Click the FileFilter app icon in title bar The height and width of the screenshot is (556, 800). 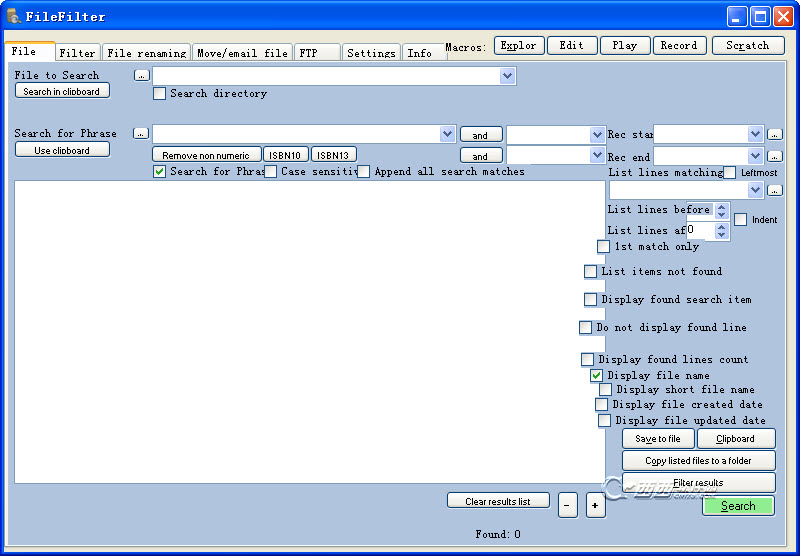click(14, 16)
